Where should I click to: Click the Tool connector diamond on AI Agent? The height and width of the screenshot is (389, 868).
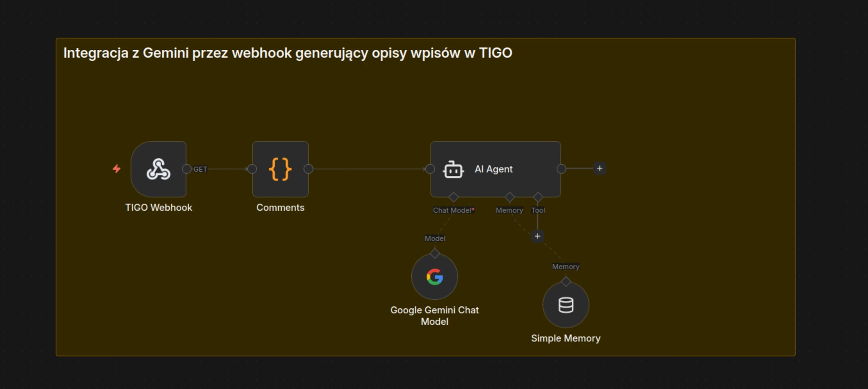[x=538, y=197]
